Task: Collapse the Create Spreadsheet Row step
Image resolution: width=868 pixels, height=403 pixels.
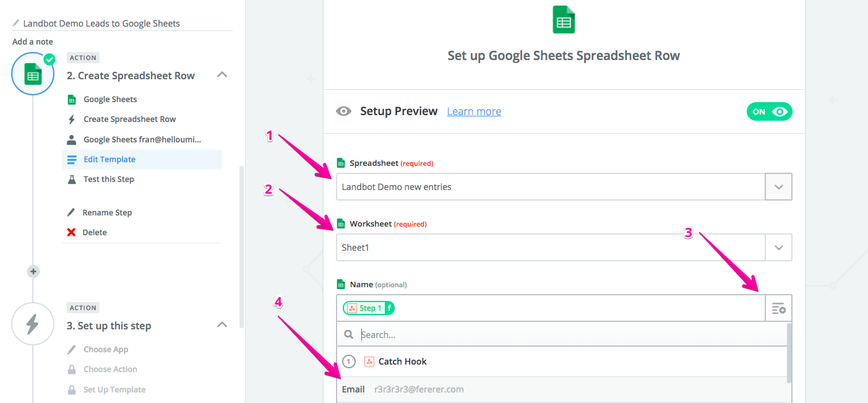Action: click(222, 75)
